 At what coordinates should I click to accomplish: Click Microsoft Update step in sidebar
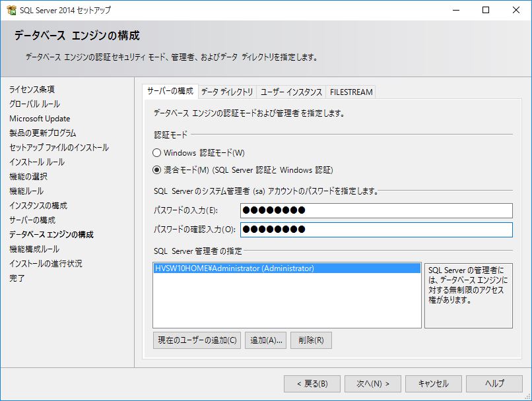(x=40, y=119)
